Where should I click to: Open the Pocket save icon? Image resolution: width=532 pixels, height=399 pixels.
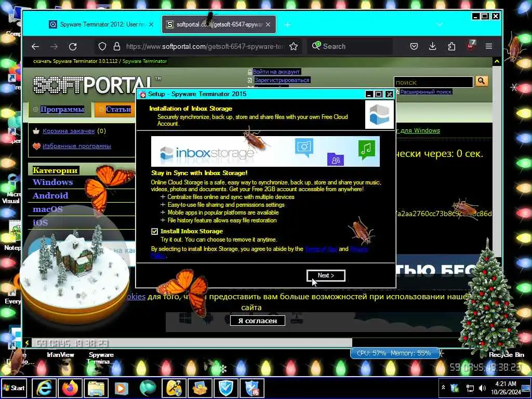[x=414, y=46]
